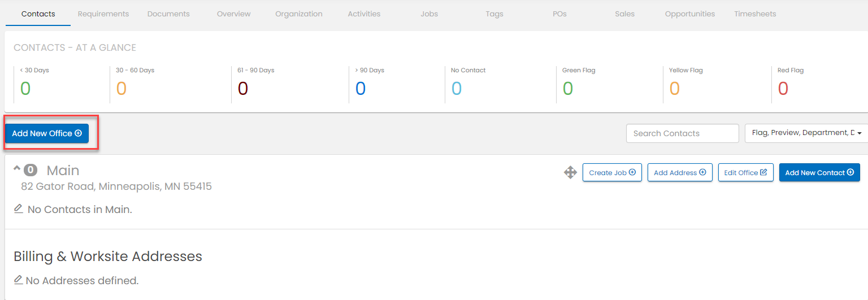868x300 pixels.
Task: Click the Green Flag count
Action: [567, 89]
